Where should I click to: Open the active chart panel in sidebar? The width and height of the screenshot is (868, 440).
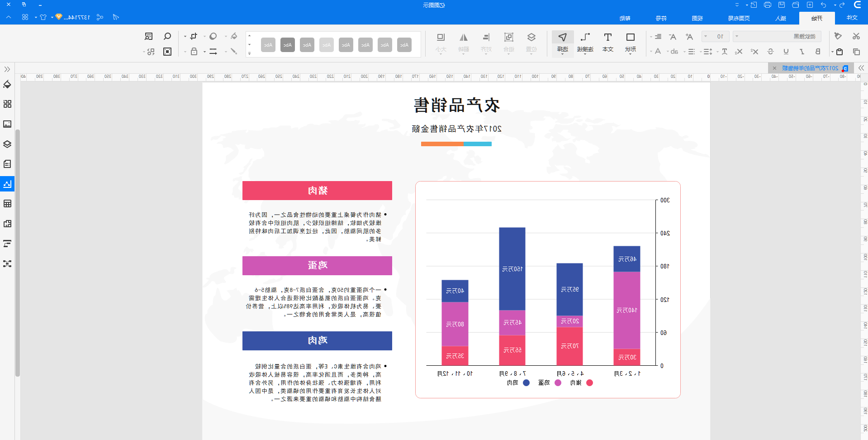[x=7, y=184]
